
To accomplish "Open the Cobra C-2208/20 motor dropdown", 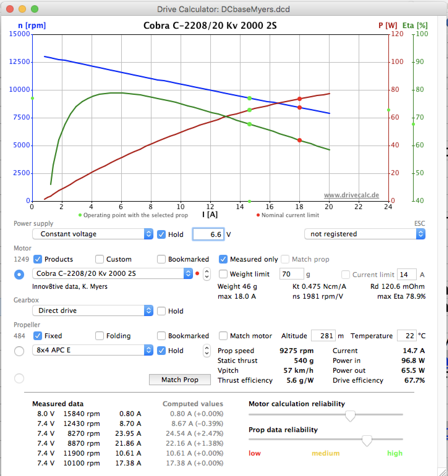I will coord(113,274).
